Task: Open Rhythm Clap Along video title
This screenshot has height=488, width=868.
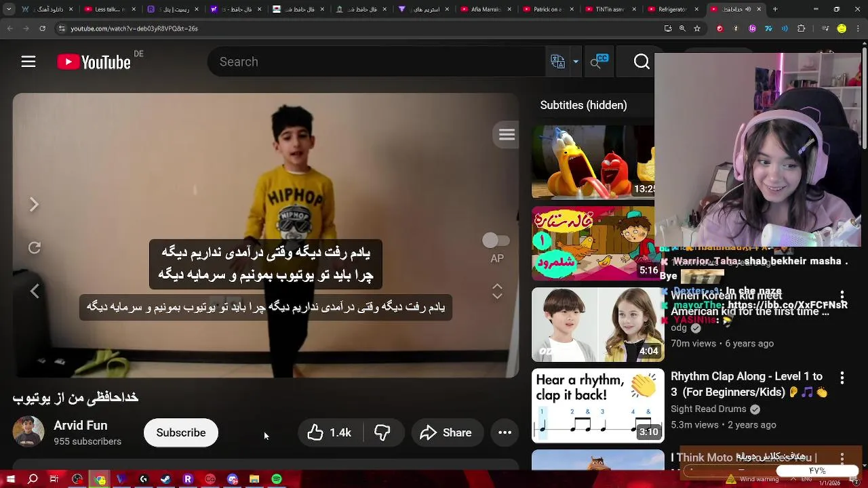Action: 749,384
